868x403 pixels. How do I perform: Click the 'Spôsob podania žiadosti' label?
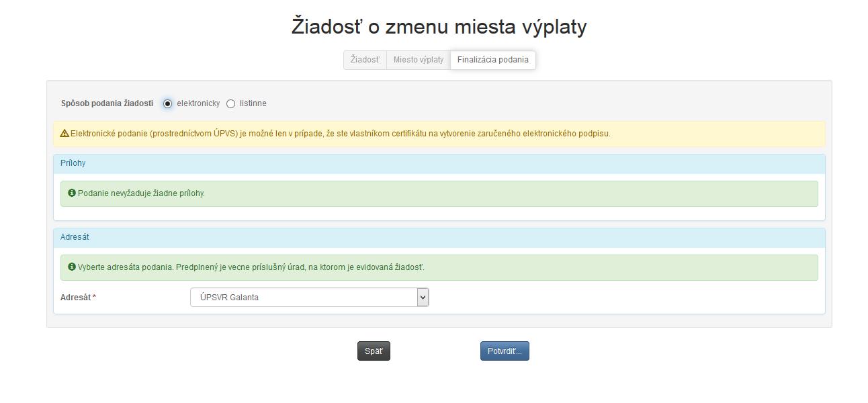point(107,103)
